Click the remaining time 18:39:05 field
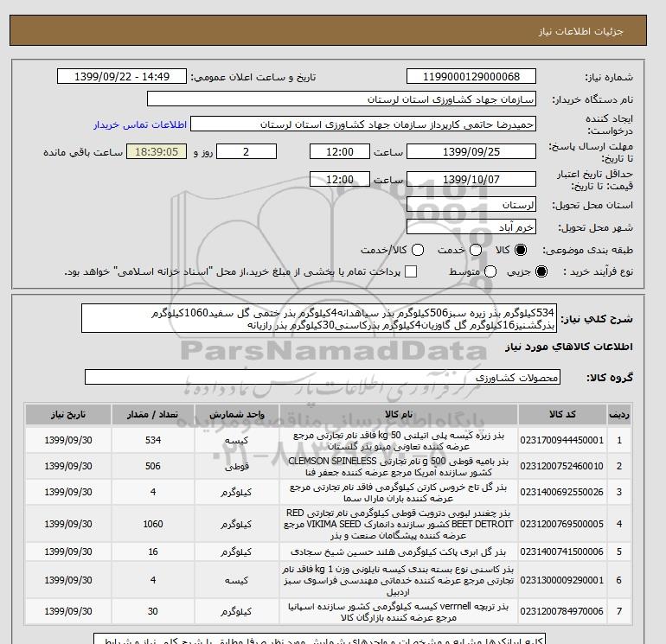This screenshot has width=666, height=644. click(157, 151)
